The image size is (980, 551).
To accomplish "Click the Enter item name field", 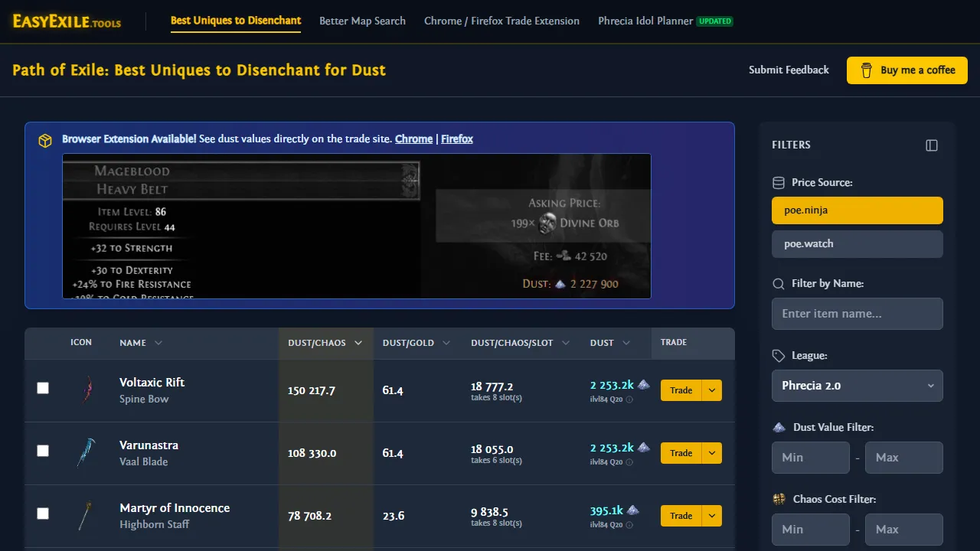I will (x=857, y=314).
